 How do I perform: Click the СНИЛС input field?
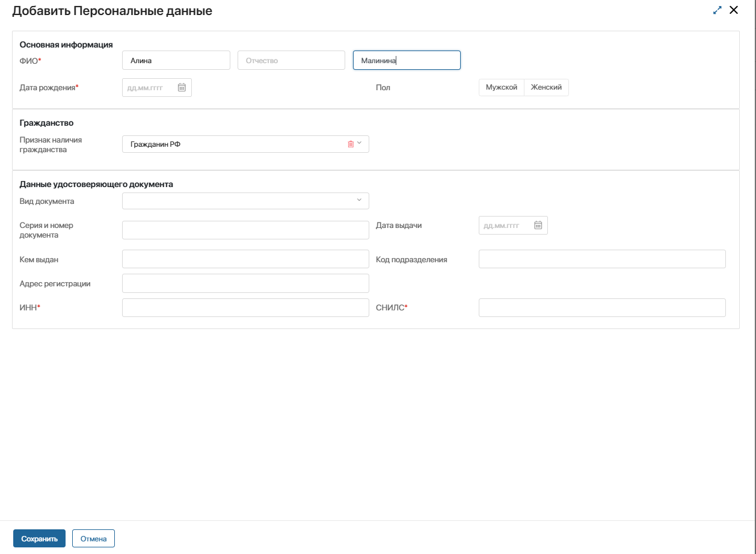click(x=602, y=307)
